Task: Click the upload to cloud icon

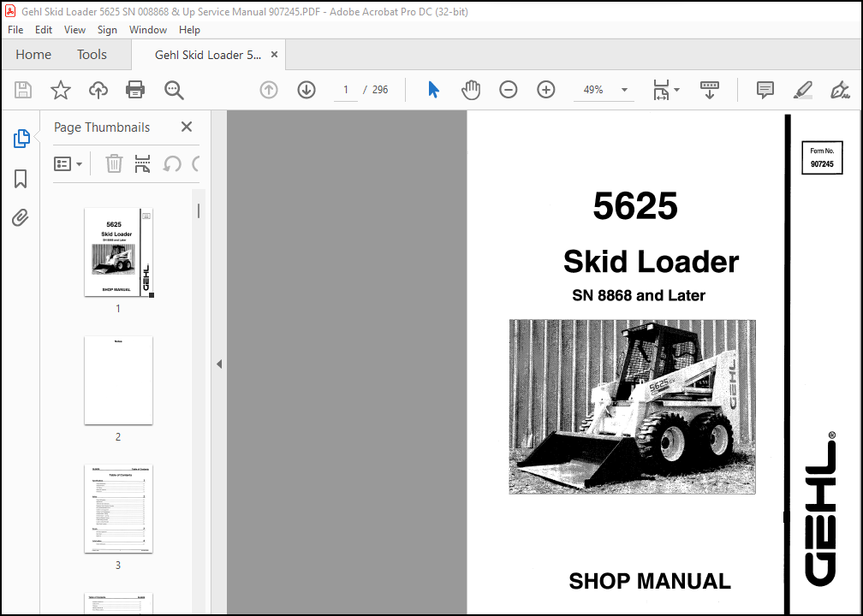Action: click(x=98, y=90)
